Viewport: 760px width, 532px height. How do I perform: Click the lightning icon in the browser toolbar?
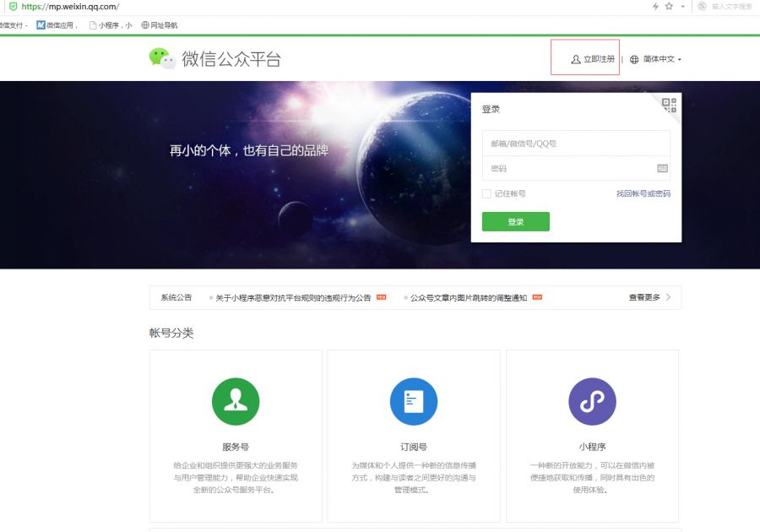(x=656, y=7)
